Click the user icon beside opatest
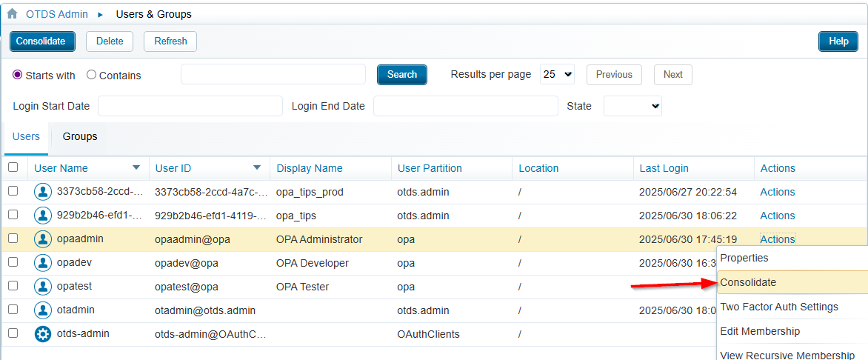This screenshot has width=868, height=360. coord(43,287)
